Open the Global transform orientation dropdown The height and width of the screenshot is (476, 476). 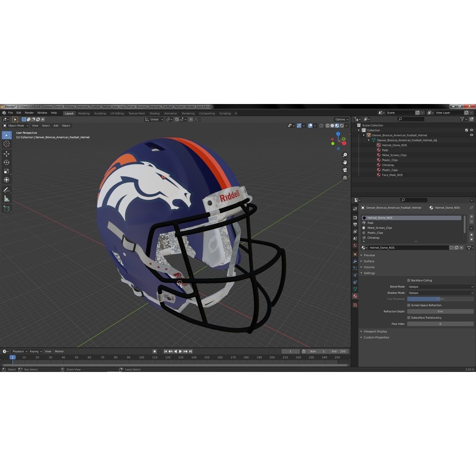[154, 119]
